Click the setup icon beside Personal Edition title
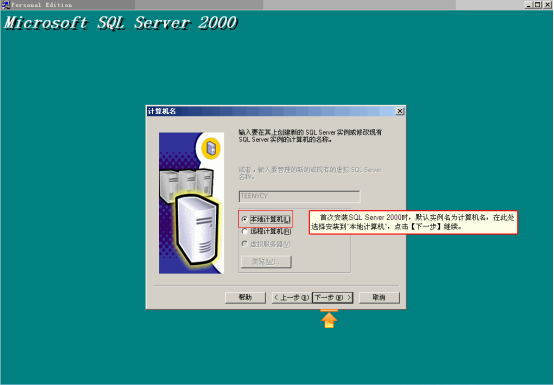The height and width of the screenshot is (385, 554). coord(5,5)
